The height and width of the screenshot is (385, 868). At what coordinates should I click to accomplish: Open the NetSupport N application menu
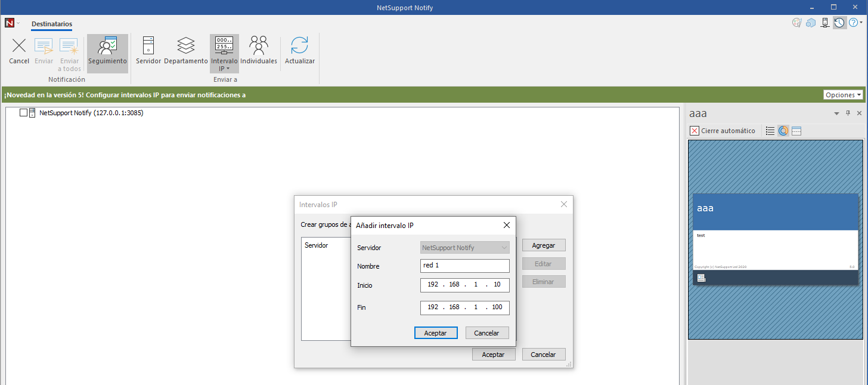coord(10,23)
